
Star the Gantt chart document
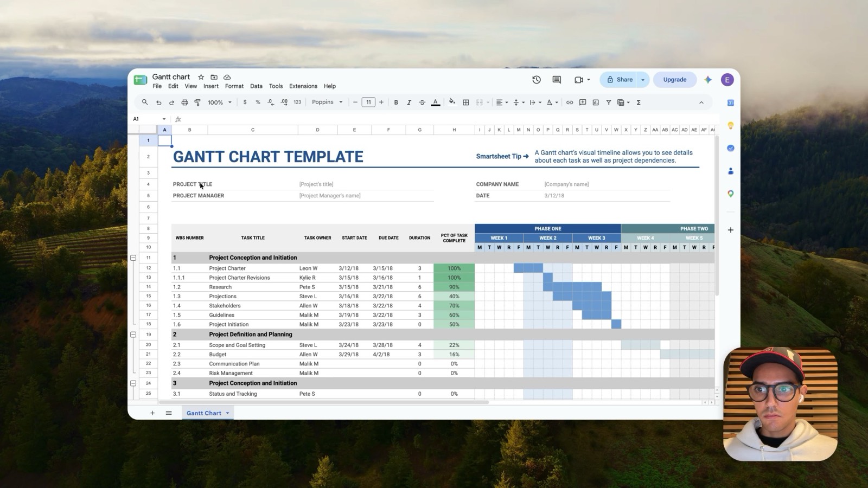tap(201, 77)
